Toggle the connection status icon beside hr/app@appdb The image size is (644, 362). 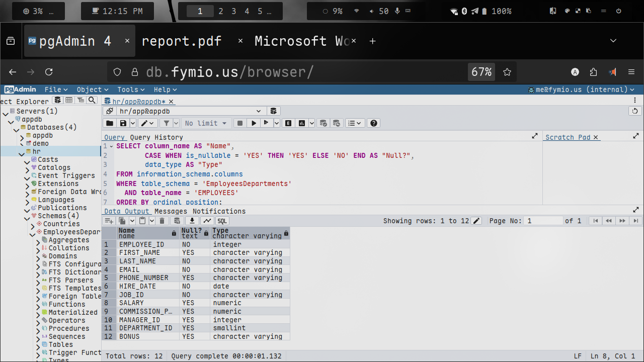(x=109, y=111)
